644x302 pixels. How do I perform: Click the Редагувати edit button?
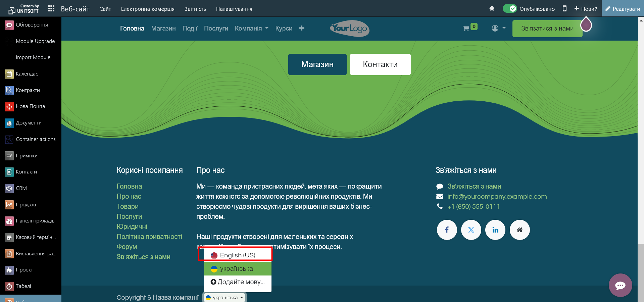[623, 9]
